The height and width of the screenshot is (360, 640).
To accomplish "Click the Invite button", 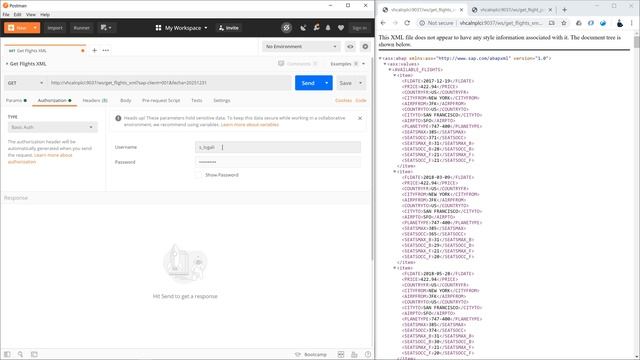I will click(229, 28).
